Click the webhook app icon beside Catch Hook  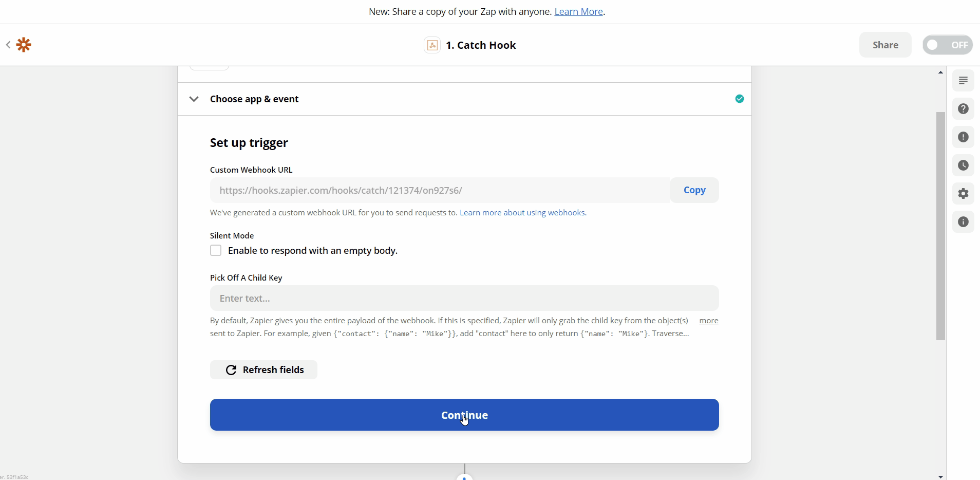point(432,45)
